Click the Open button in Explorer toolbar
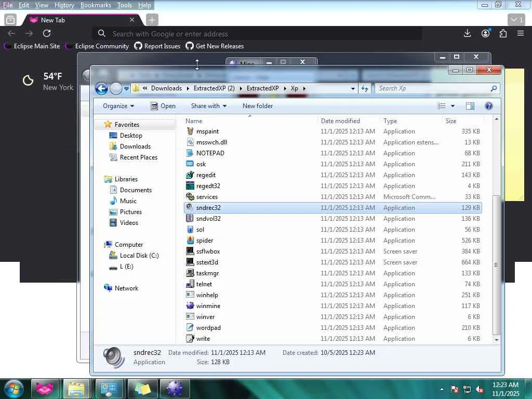This screenshot has height=399, width=532. [x=163, y=106]
